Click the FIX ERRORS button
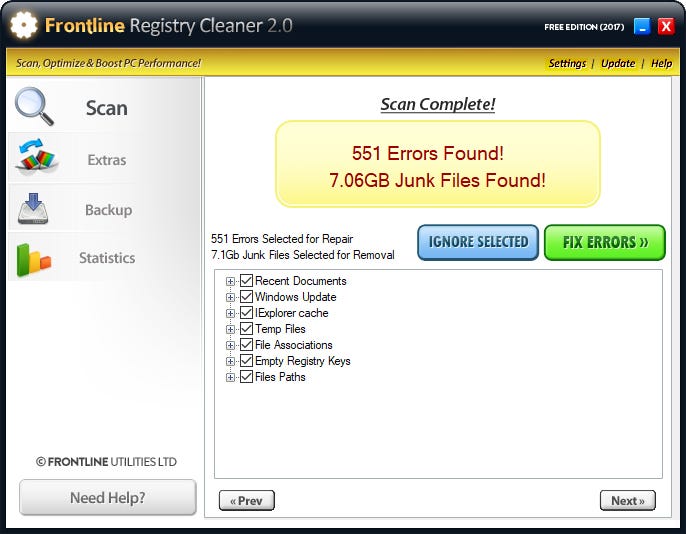The image size is (686, 534). point(605,242)
